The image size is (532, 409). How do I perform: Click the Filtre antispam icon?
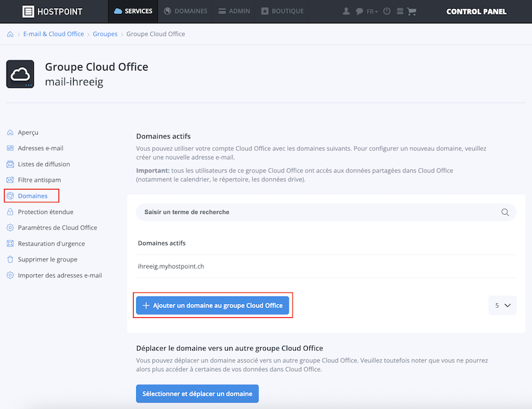pyautogui.click(x=10, y=180)
